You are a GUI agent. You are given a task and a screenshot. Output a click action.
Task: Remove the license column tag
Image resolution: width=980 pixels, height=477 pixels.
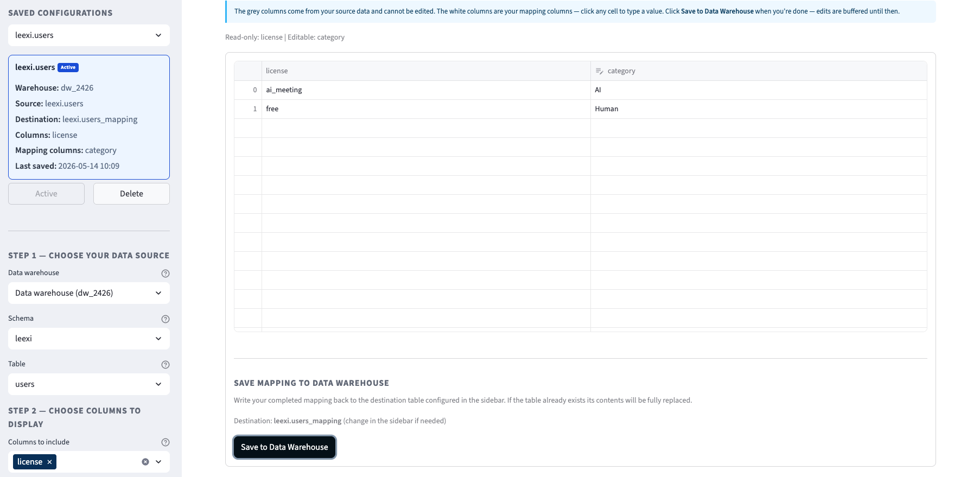[49, 462]
